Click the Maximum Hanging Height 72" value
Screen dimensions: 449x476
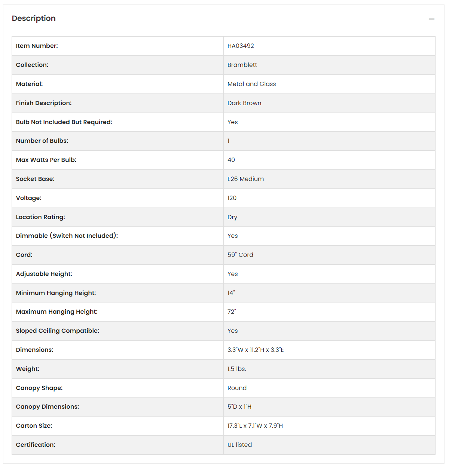232,312
